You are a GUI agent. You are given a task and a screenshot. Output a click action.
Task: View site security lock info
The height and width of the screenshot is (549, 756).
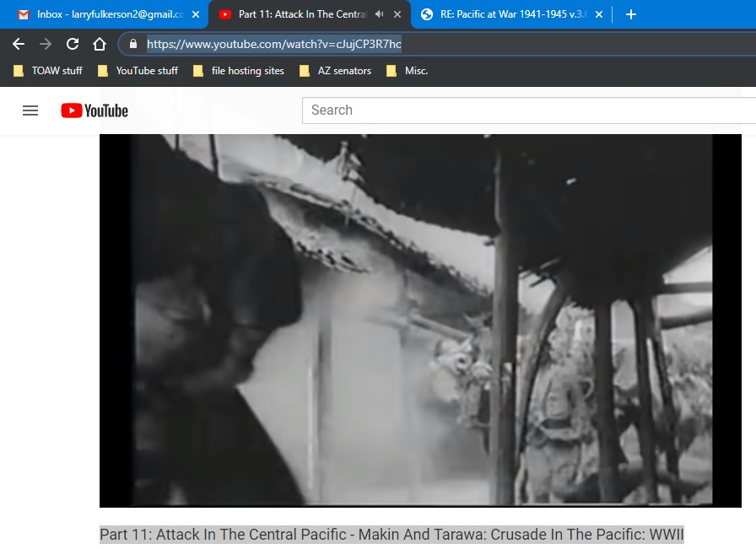point(133,44)
